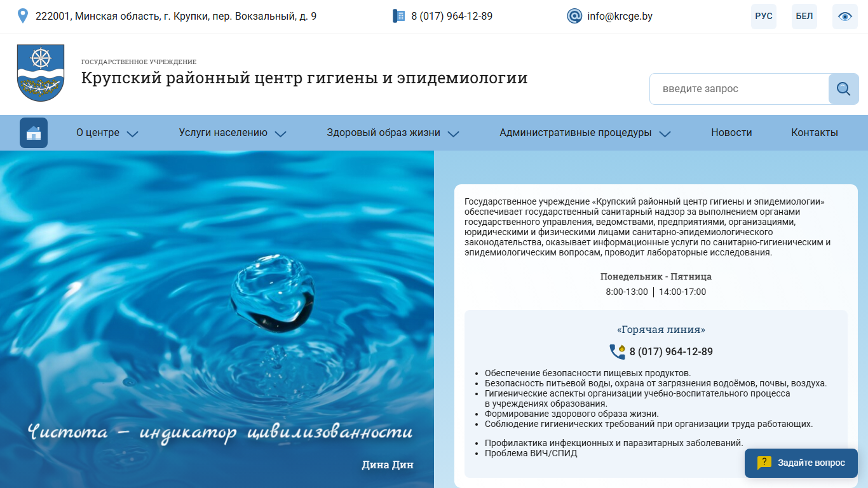Click the Задайте вопрос button
This screenshot has height=488, width=868.
tap(801, 463)
